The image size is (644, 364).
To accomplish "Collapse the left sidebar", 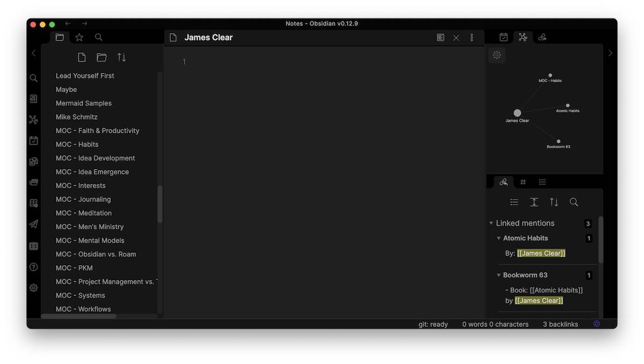I will coord(33,53).
